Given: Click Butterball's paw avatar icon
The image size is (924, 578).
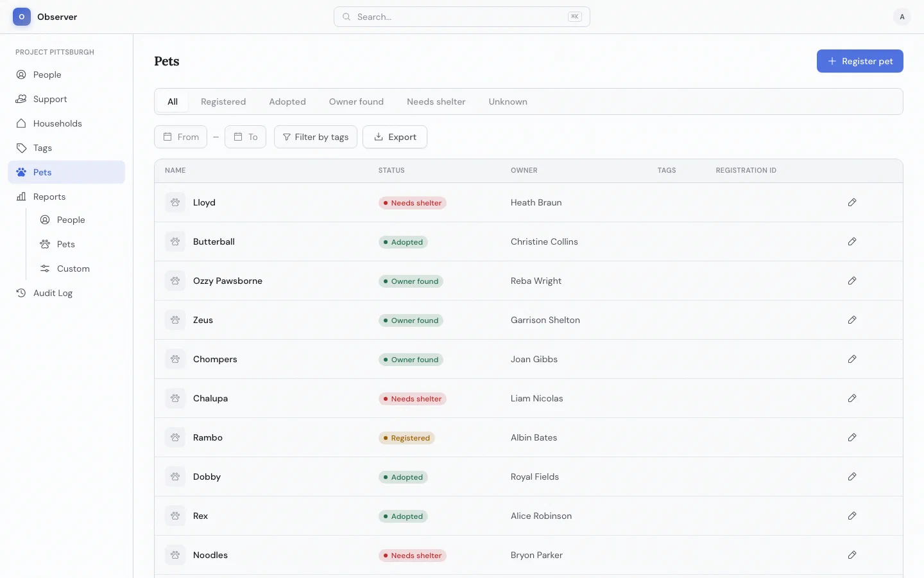Looking at the screenshot, I should point(175,241).
